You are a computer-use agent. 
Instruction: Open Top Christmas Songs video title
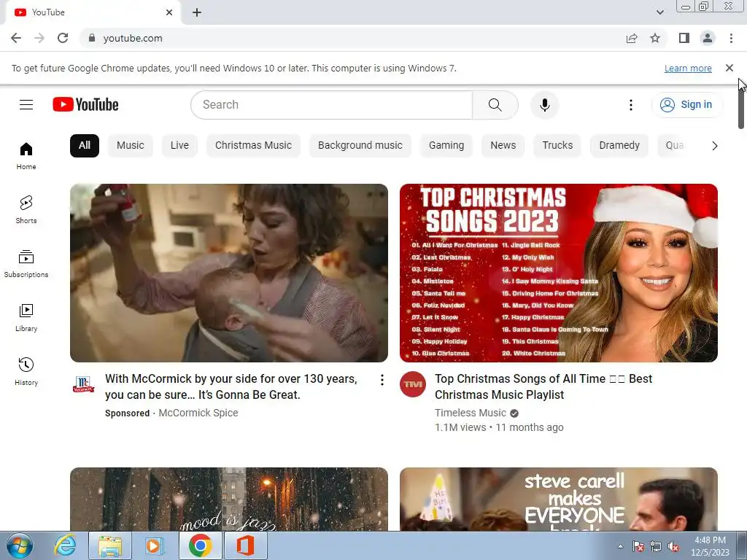coord(543,386)
